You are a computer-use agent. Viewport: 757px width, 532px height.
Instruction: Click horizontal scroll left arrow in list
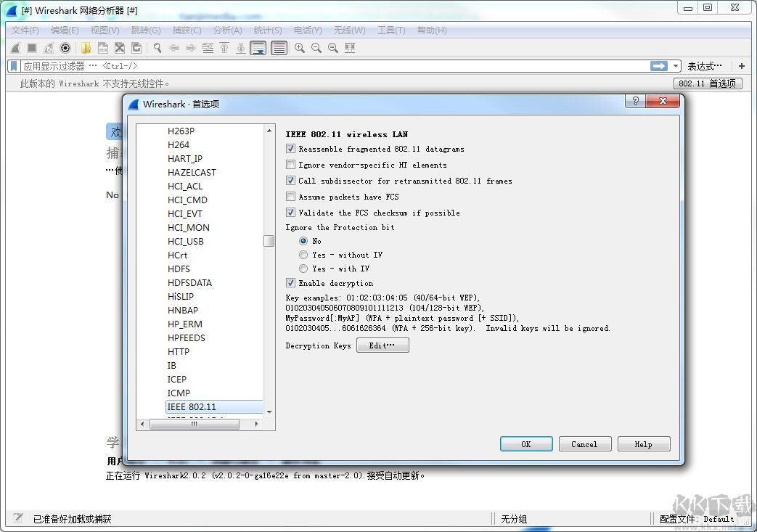142,424
